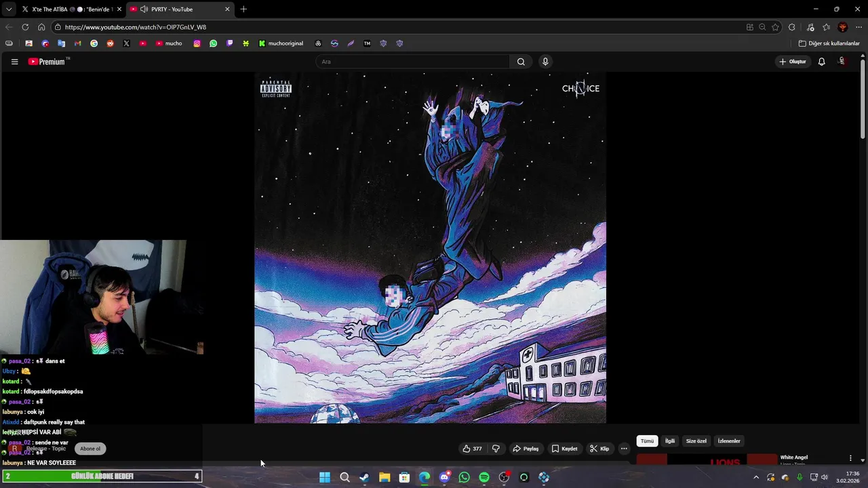Open Spotify from the taskbar

click(484, 477)
